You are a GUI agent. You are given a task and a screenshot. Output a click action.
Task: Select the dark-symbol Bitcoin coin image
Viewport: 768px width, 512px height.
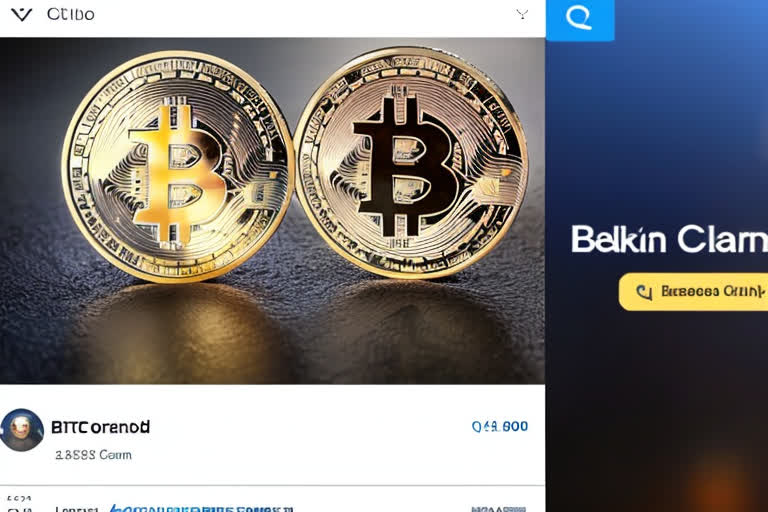point(411,163)
